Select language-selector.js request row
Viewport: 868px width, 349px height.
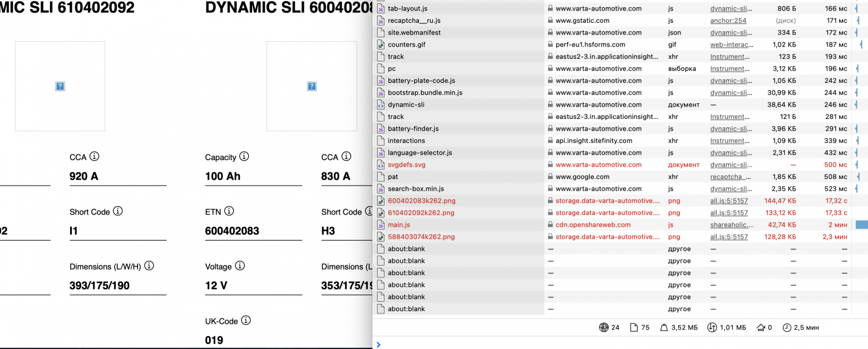[x=620, y=152]
